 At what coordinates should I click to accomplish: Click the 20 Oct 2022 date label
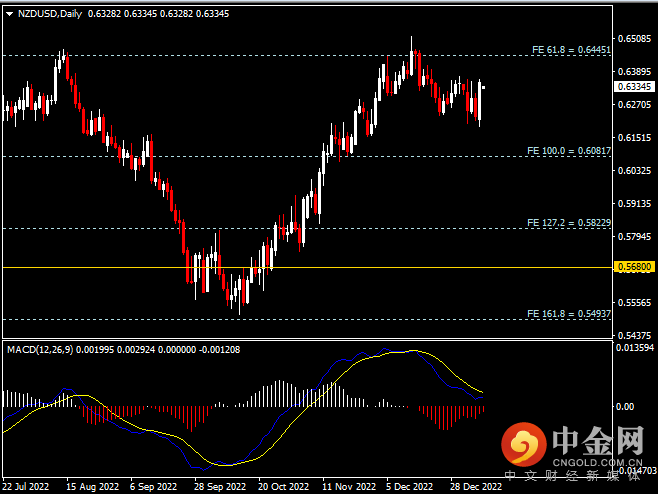point(283,487)
